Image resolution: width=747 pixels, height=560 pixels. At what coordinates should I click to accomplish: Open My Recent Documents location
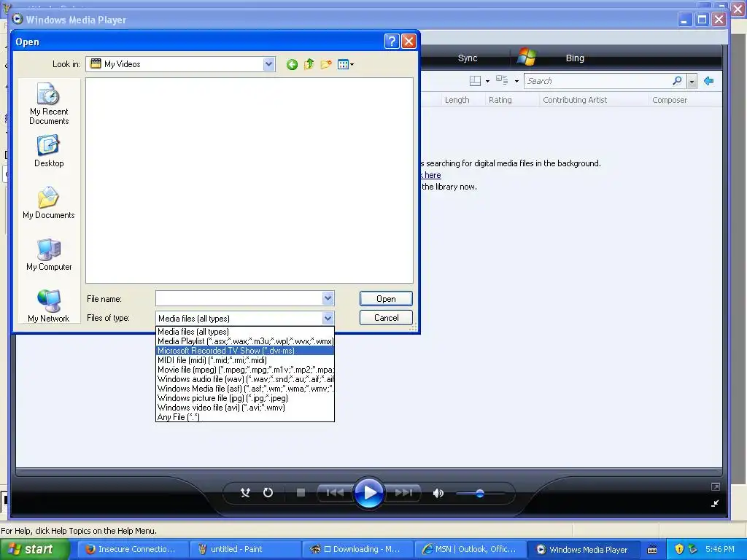coord(49,104)
